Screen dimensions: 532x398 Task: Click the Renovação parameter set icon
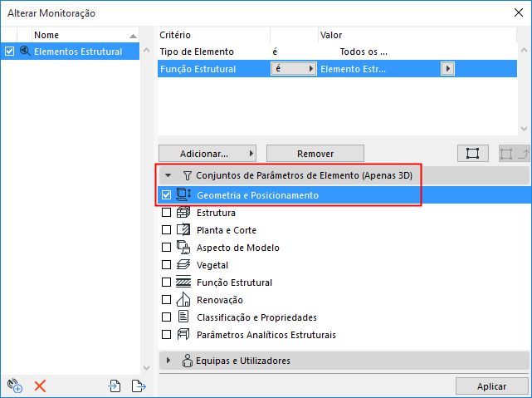pyautogui.click(x=183, y=300)
